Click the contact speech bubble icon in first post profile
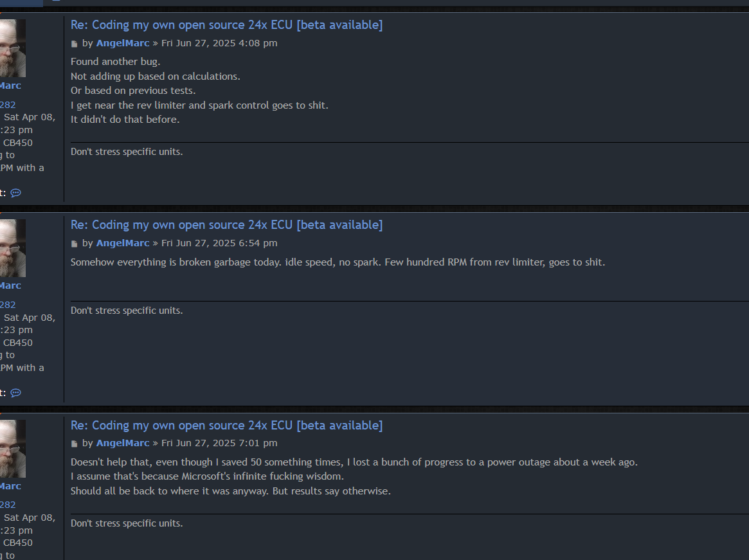This screenshot has height=560, width=749. [16, 193]
